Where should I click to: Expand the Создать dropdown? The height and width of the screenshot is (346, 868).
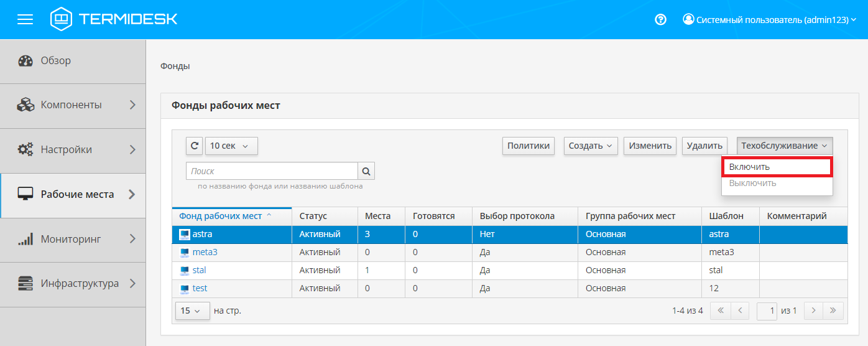click(590, 146)
